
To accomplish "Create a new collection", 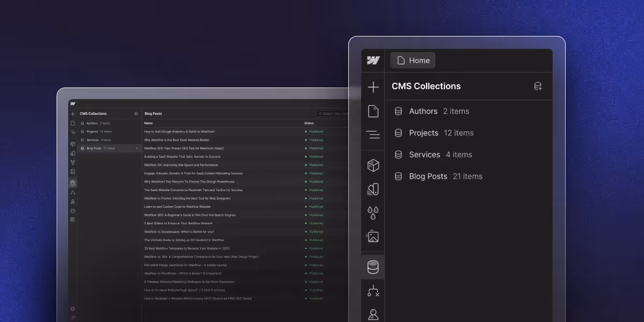I will pos(538,86).
